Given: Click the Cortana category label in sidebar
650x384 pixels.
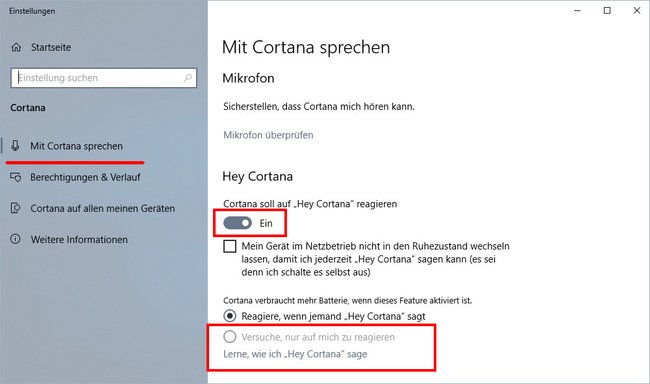Looking at the screenshot, I should coord(28,108).
